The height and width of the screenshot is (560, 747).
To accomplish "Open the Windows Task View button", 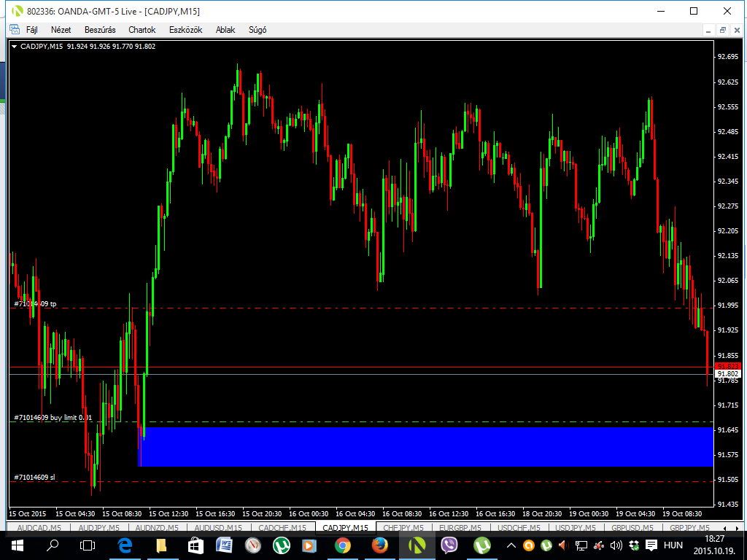I will pos(88,545).
